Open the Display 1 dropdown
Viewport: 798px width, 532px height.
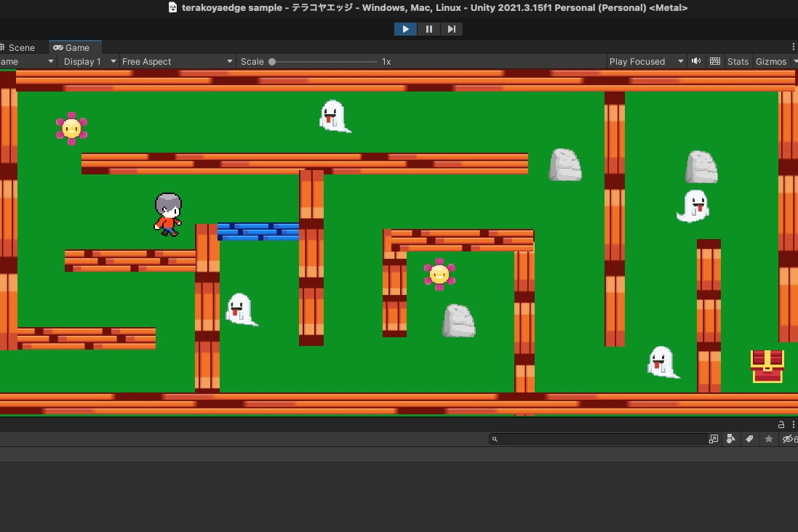89,62
